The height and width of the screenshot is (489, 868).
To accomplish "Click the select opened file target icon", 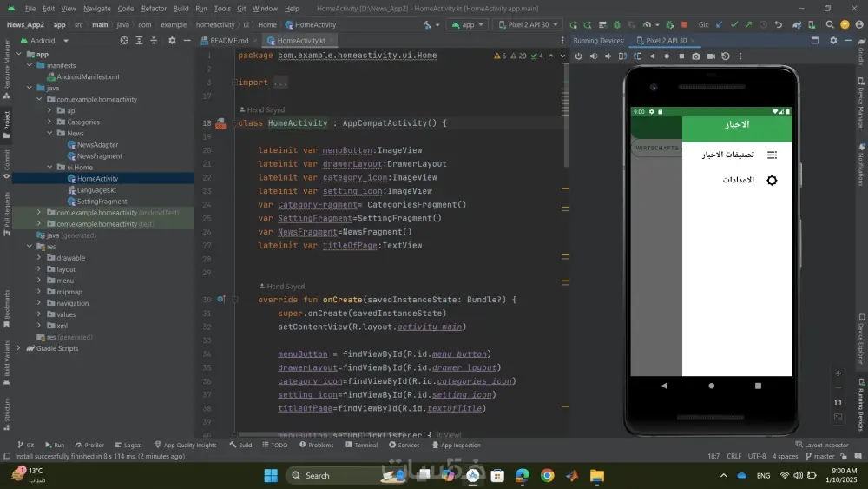I will point(124,40).
